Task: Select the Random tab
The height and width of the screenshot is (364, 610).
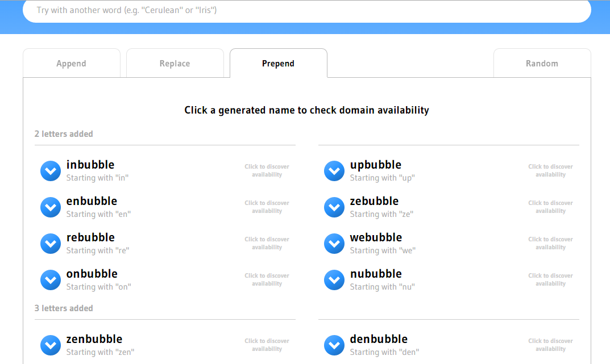Action: 542,64
